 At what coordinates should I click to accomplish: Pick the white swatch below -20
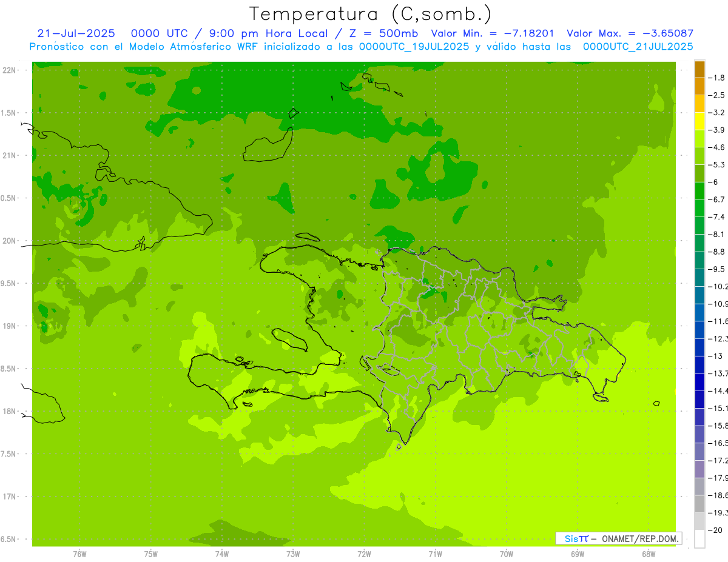tap(699, 539)
